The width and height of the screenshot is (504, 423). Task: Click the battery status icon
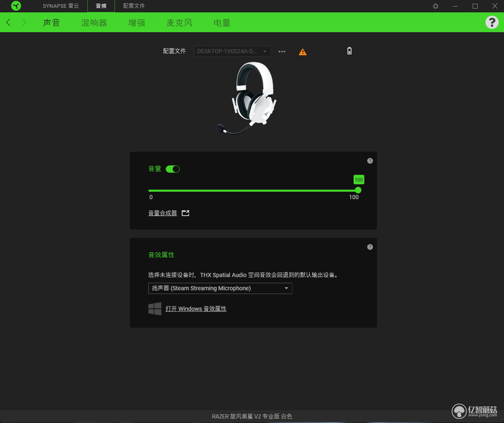pyautogui.click(x=350, y=51)
